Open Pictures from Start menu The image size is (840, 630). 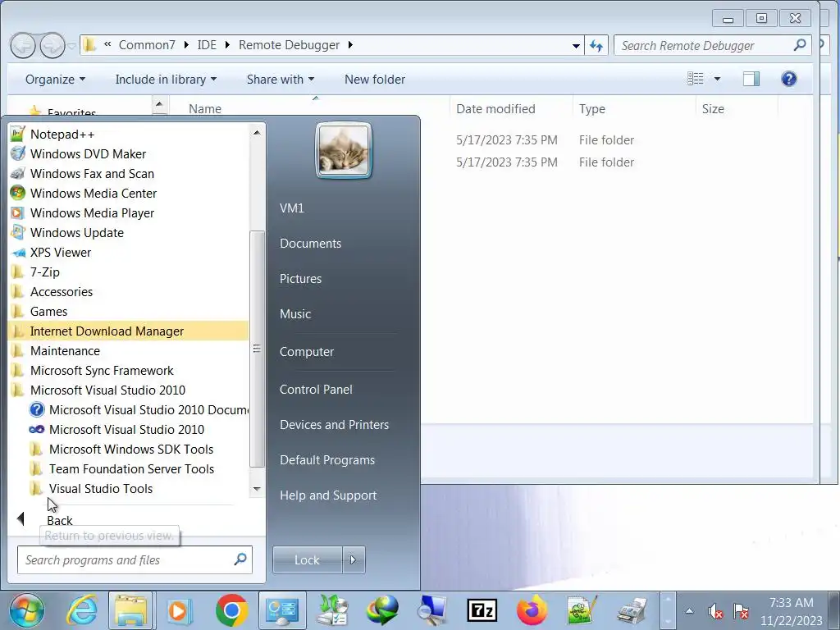(x=300, y=279)
